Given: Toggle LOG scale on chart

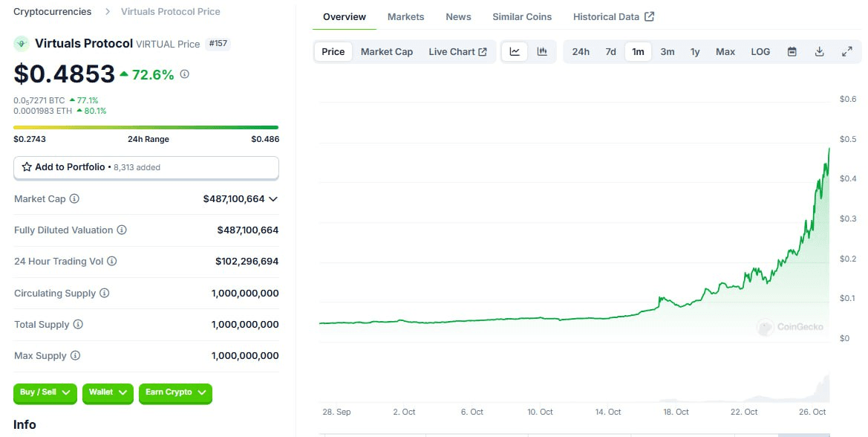Looking at the screenshot, I should [x=760, y=51].
